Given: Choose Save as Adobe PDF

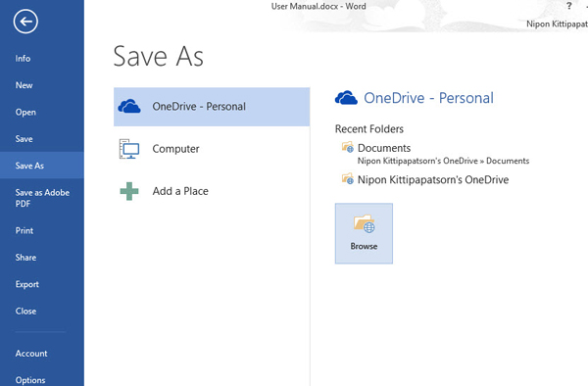Looking at the screenshot, I should [42, 198].
